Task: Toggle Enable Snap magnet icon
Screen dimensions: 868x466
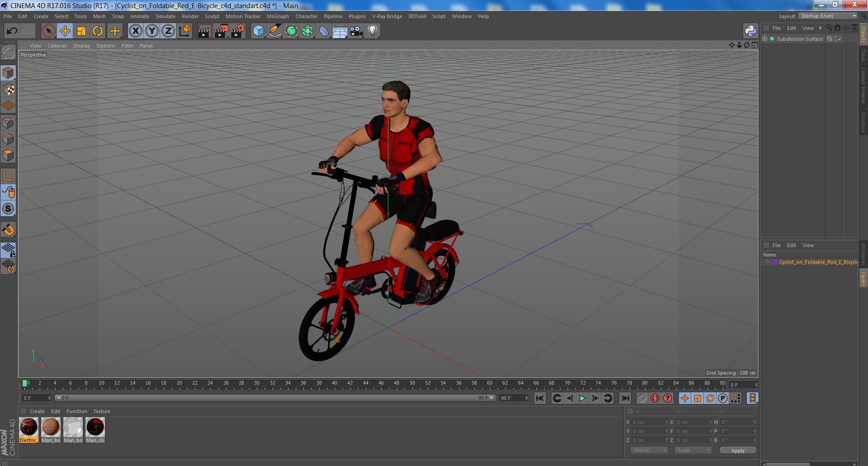Action: click(x=8, y=230)
